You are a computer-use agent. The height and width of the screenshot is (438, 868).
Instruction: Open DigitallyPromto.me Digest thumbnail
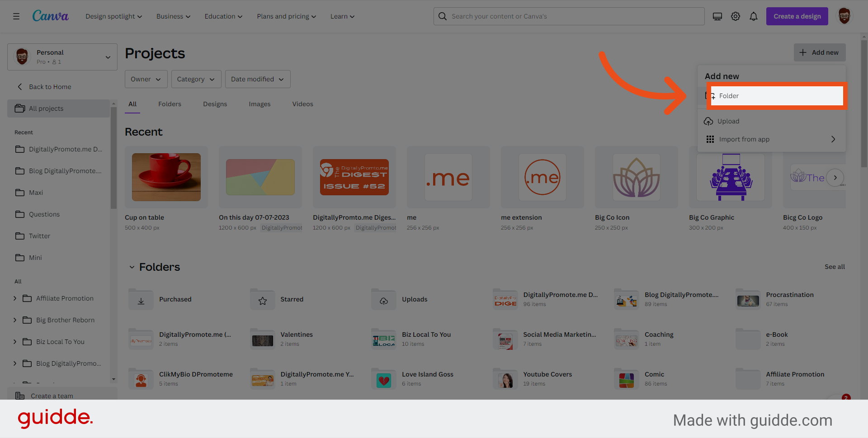[x=354, y=177]
